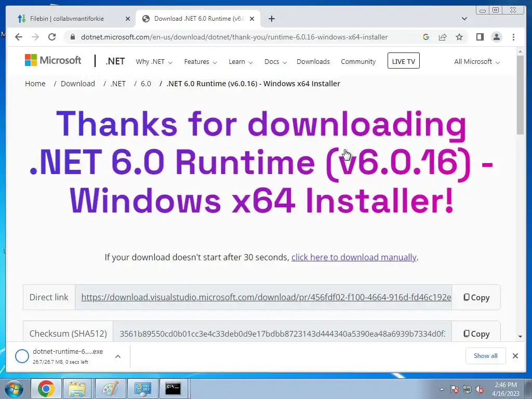Viewport: 532px width, 399px height.
Task: Open the Windows Start menu orb
Action: tap(14, 389)
